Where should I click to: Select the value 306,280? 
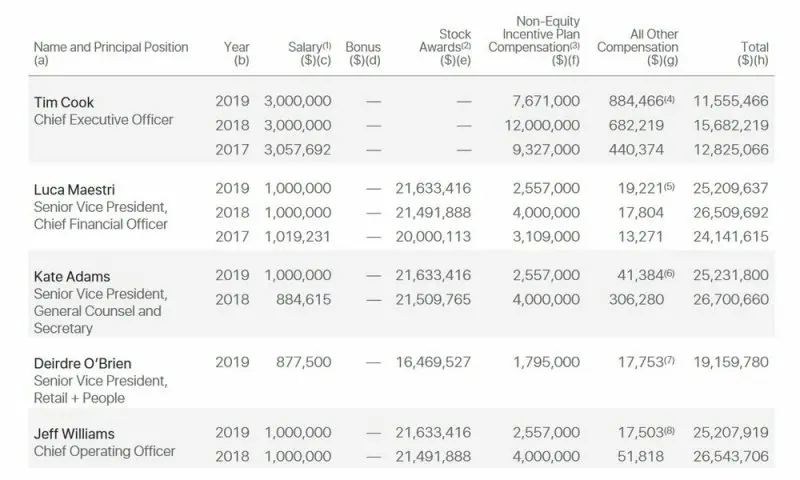(x=636, y=299)
